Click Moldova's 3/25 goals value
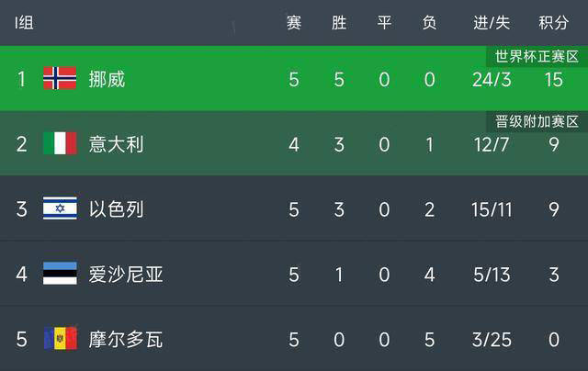The image size is (588, 371). 492,340
